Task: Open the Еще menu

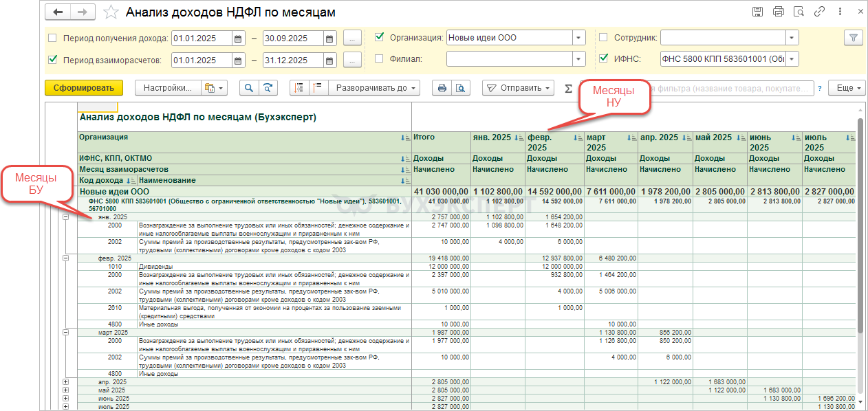Action: point(846,88)
